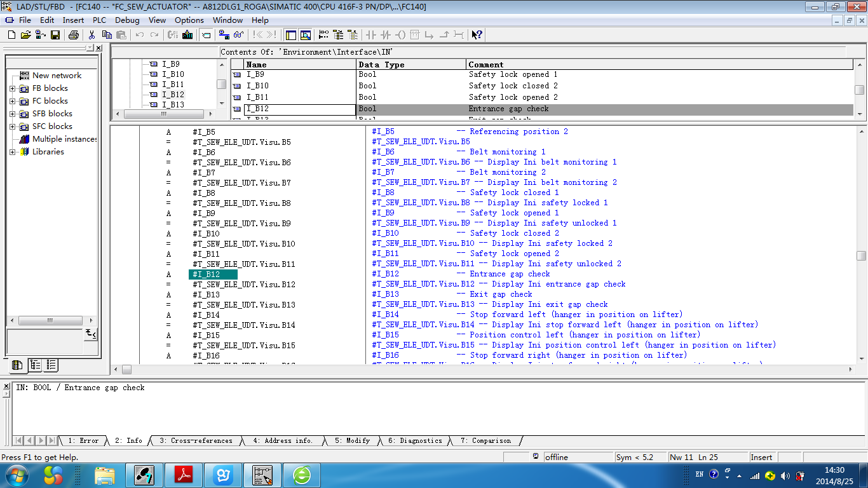Viewport: 868px width, 488px height.
Task: Select New network in the overview tree
Action: point(57,76)
